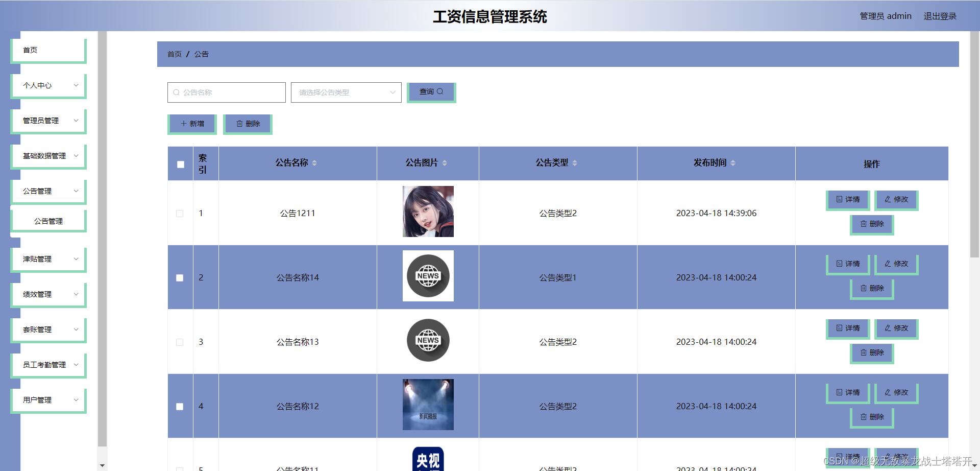980x471 pixels.
Task: Expand 基础数据管理 sidebar menu
Action: tap(48, 156)
